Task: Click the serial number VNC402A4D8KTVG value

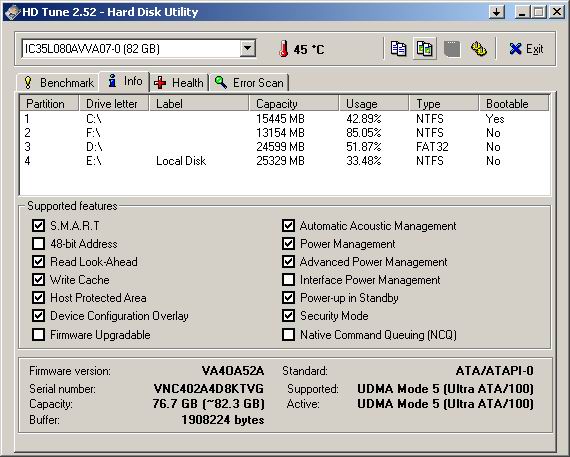Action: [x=209, y=389]
